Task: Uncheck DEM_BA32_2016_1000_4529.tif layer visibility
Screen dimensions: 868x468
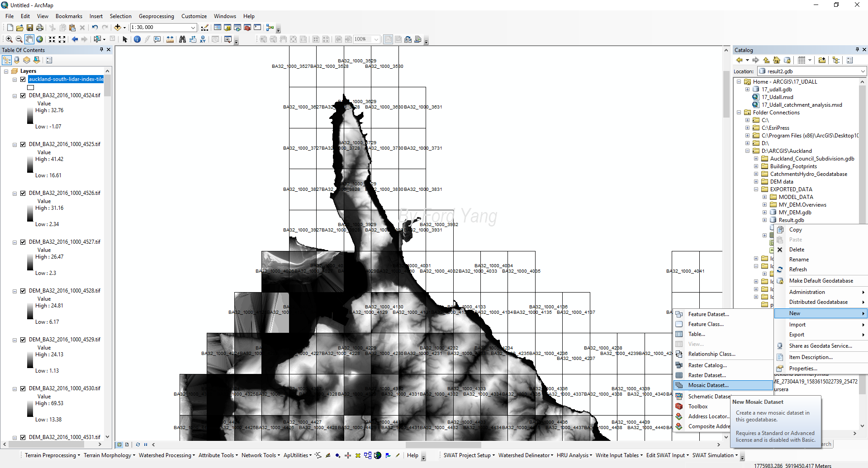Action: coord(23,340)
